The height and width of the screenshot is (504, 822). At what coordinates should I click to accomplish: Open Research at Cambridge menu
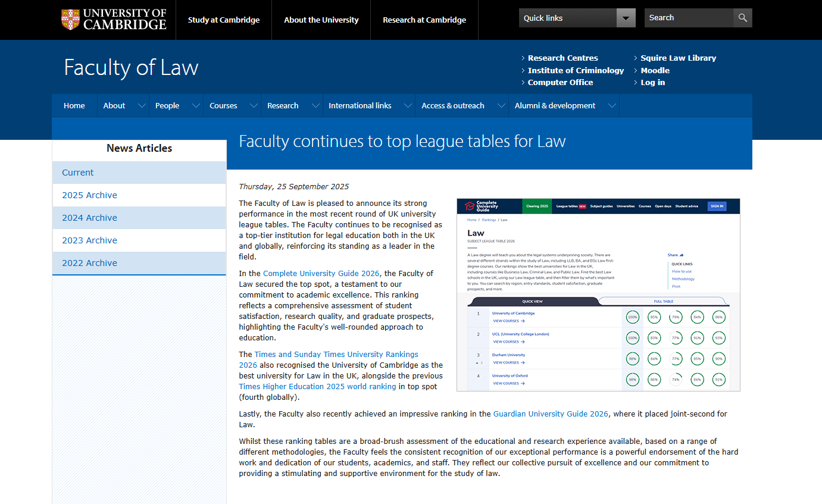pos(424,20)
